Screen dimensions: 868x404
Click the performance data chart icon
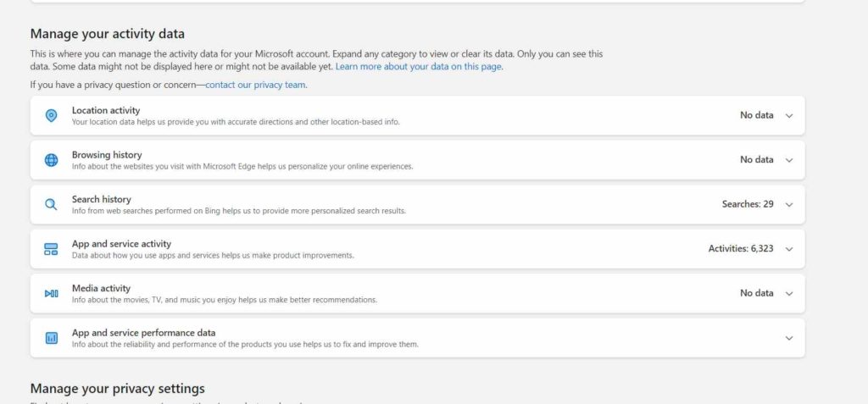point(51,338)
